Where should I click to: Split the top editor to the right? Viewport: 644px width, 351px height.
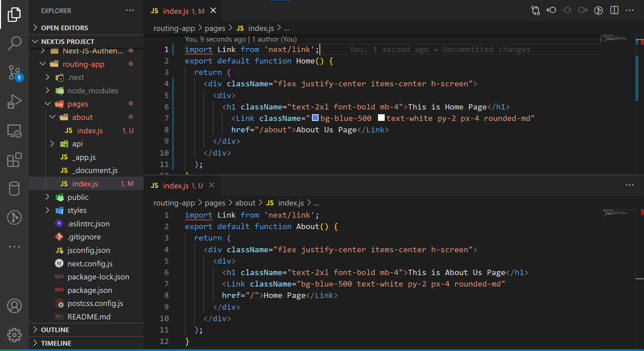click(x=614, y=10)
